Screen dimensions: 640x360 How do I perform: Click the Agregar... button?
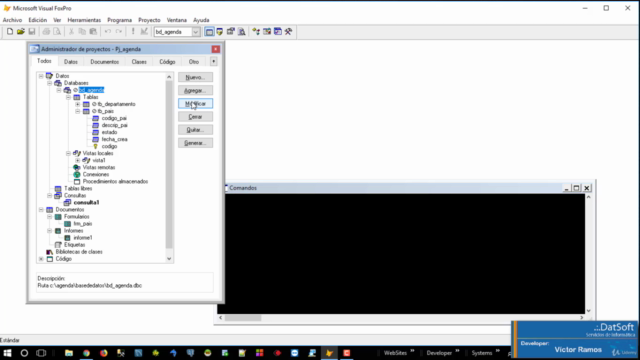tap(196, 90)
